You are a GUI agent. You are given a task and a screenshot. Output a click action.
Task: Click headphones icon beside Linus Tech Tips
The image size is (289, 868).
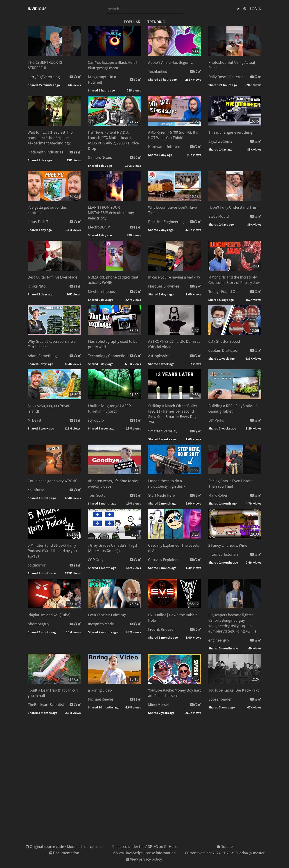pyautogui.click(x=75, y=222)
